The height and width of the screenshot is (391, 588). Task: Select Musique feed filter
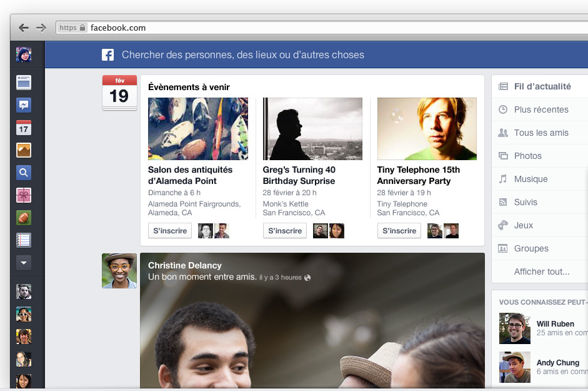pyautogui.click(x=531, y=179)
